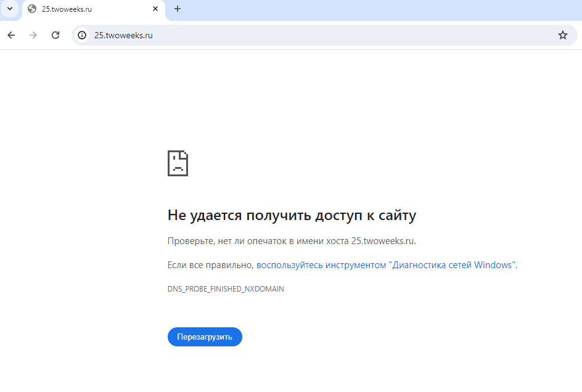Viewport: 582px width, 392px height.
Task: Click the forward navigation arrow
Action: (x=33, y=35)
